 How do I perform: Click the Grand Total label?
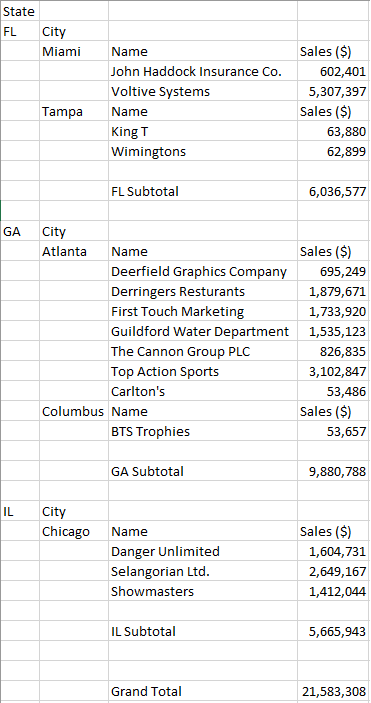point(203,691)
